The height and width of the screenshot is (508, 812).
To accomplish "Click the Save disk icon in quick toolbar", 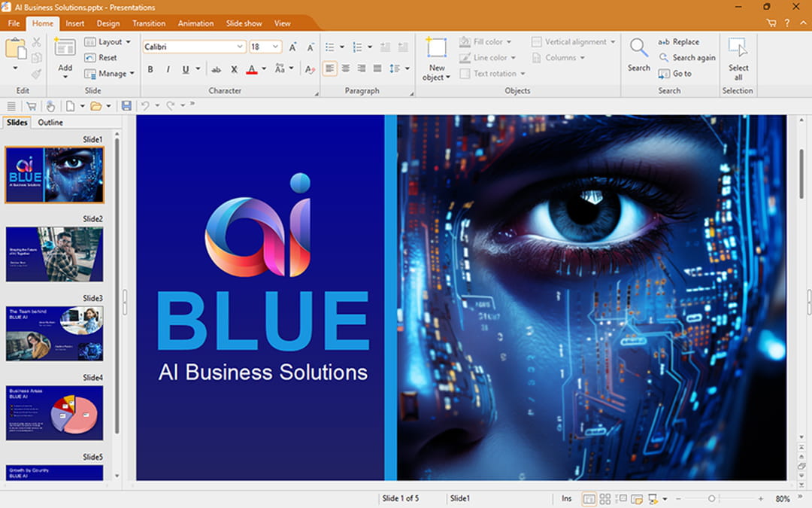I will click(126, 106).
